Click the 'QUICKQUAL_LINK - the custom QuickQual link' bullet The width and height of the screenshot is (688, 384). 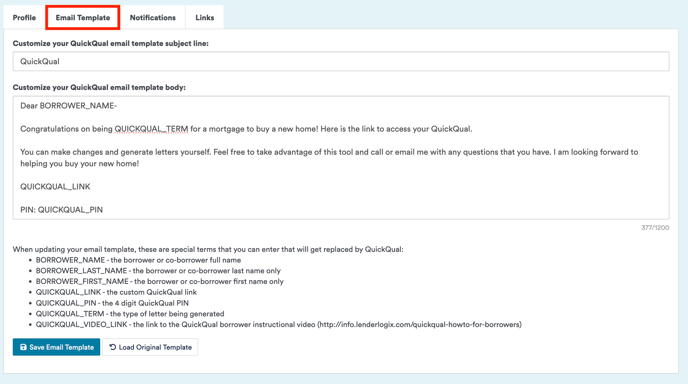tap(116, 292)
